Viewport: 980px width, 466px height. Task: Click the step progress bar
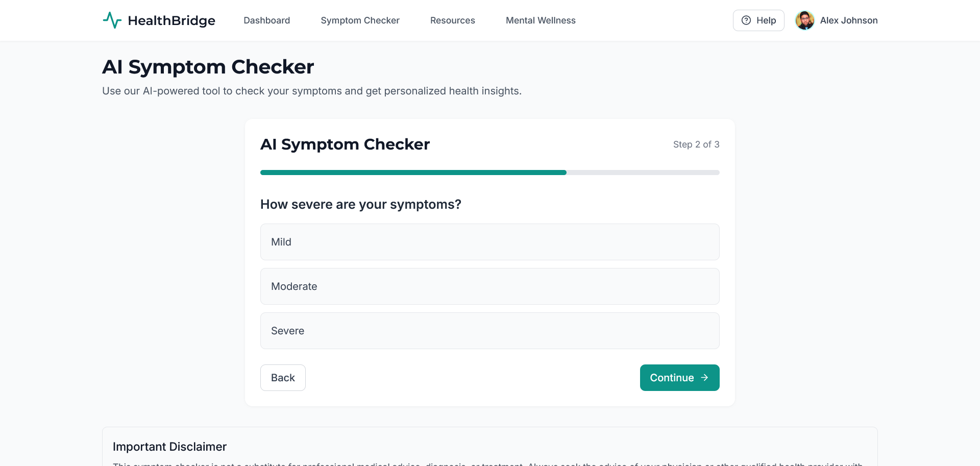pyautogui.click(x=489, y=173)
